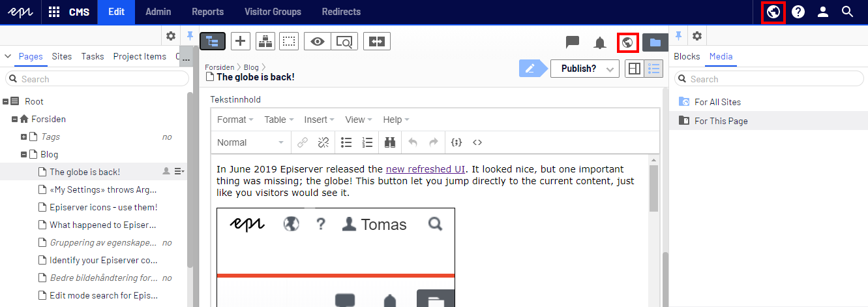Image resolution: width=868 pixels, height=307 pixels.
Task: Click the page tree search field
Action: (x=97, y=79)
